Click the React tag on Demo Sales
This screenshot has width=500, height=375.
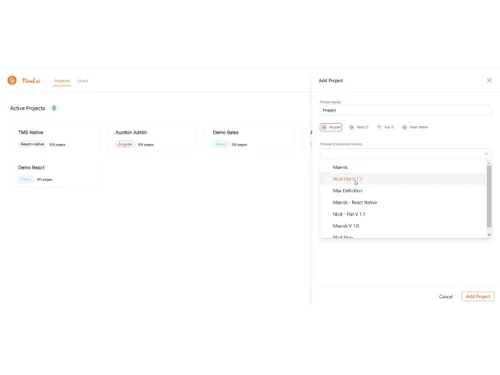pos(221,144)
